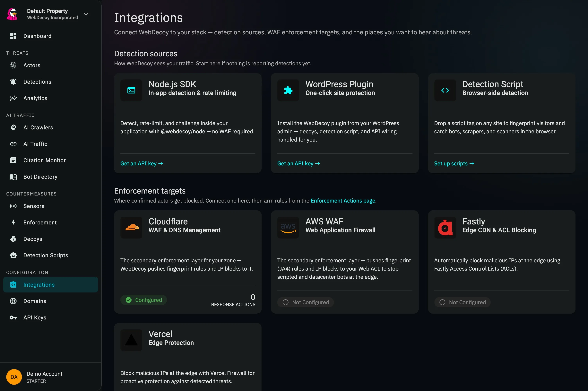The height and width of the screenshot is (391, 588).
Task: Click the AI Crawlers head icon
Action: tap(13, 127)
